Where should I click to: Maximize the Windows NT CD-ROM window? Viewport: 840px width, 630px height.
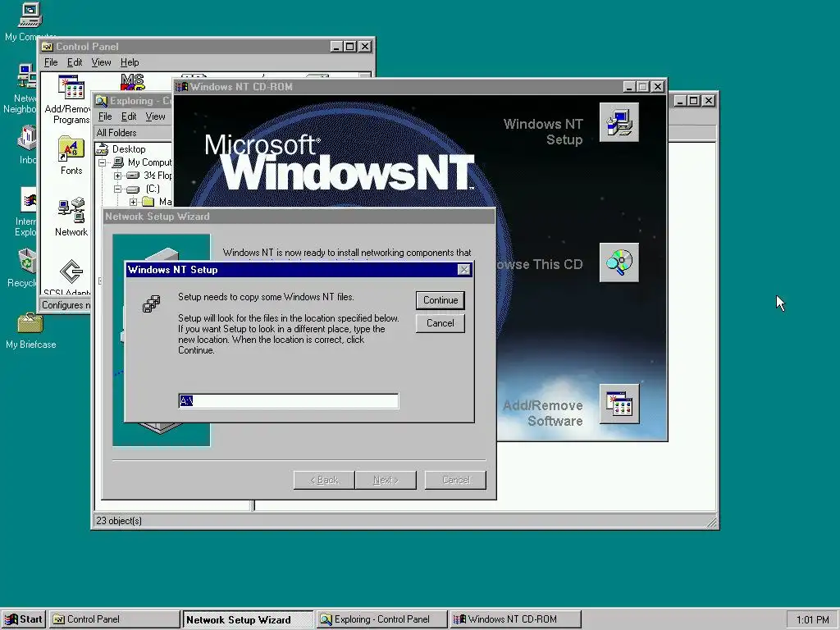[643, 86]
